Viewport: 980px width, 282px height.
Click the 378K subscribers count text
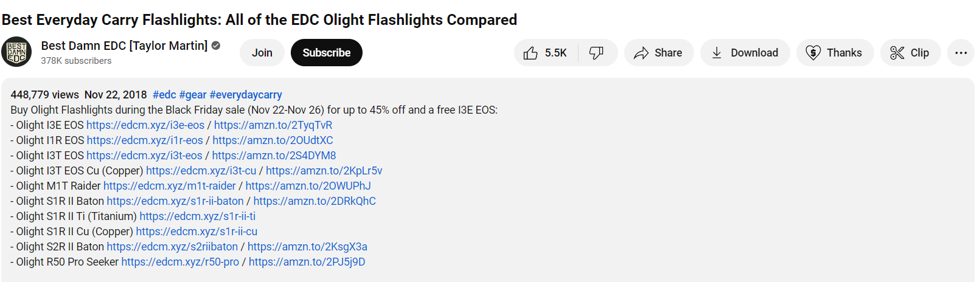(x=76, y=61)
